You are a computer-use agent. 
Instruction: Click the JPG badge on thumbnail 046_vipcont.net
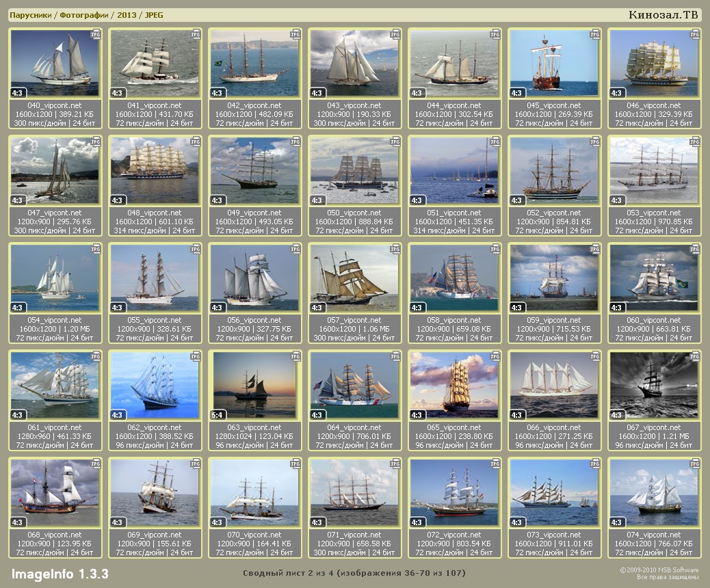pos(694,34)
